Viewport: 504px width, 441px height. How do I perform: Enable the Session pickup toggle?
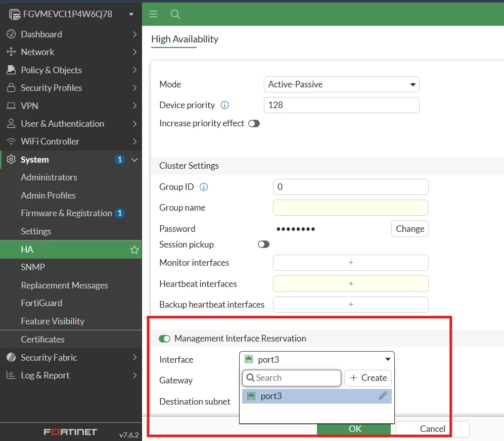(263, 244)
